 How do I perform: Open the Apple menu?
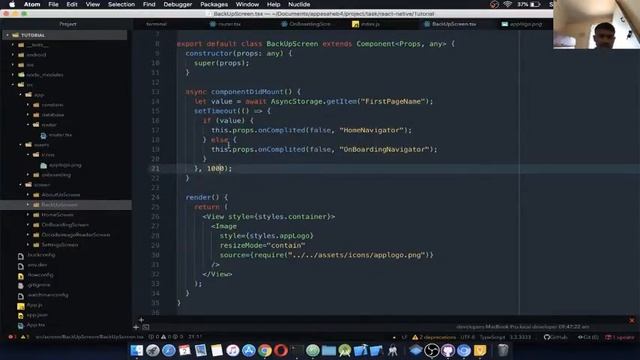(12, 4)
